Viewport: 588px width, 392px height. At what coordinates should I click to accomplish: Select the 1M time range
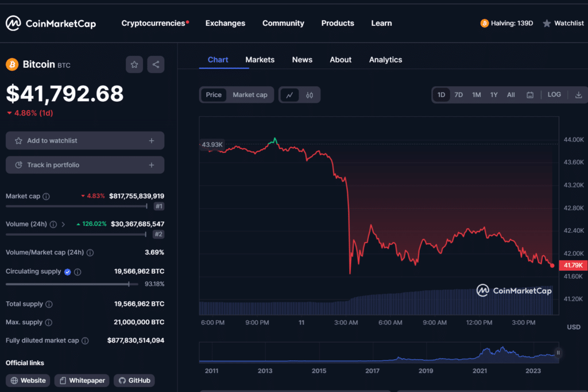tap(477, 95)
